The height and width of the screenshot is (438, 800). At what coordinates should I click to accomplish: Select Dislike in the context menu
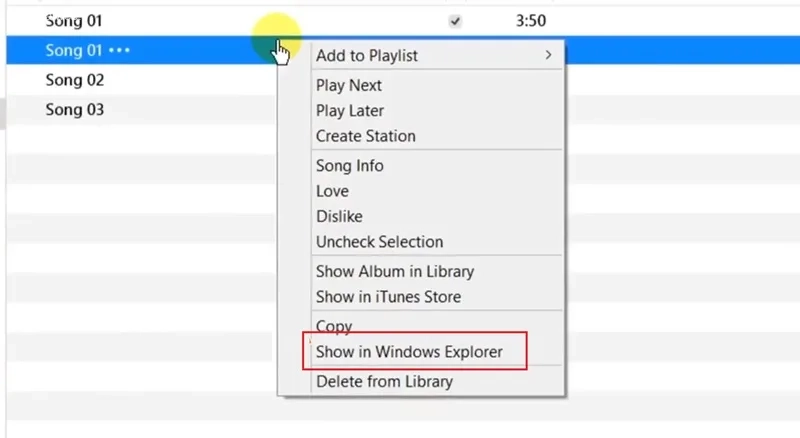(x=437, y=216)
